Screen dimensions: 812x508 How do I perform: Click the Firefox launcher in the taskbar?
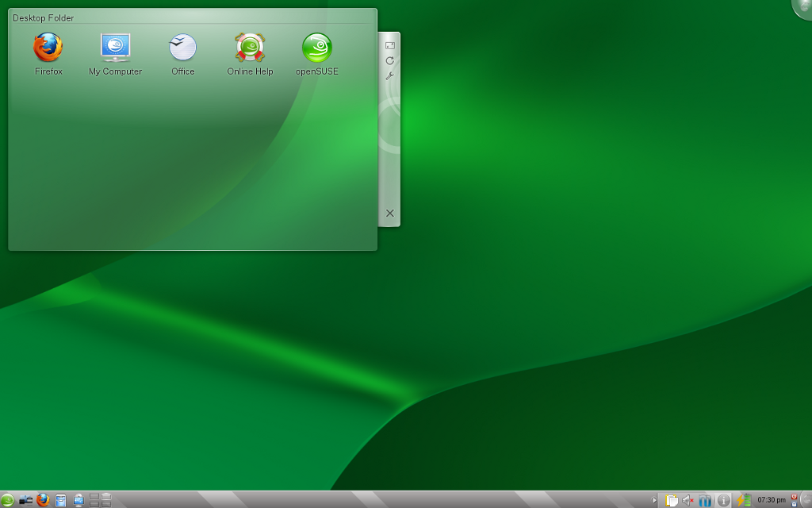(43, 500)
